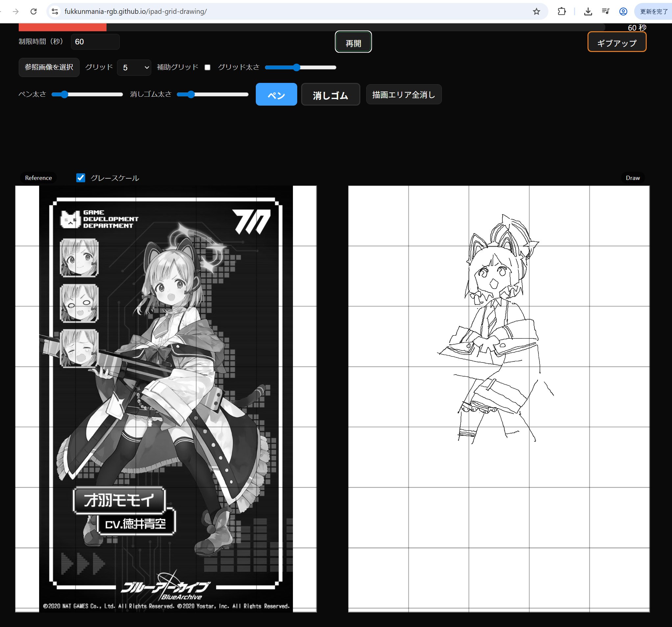Click the 制限時間 seconds input field

coord(95,41)
